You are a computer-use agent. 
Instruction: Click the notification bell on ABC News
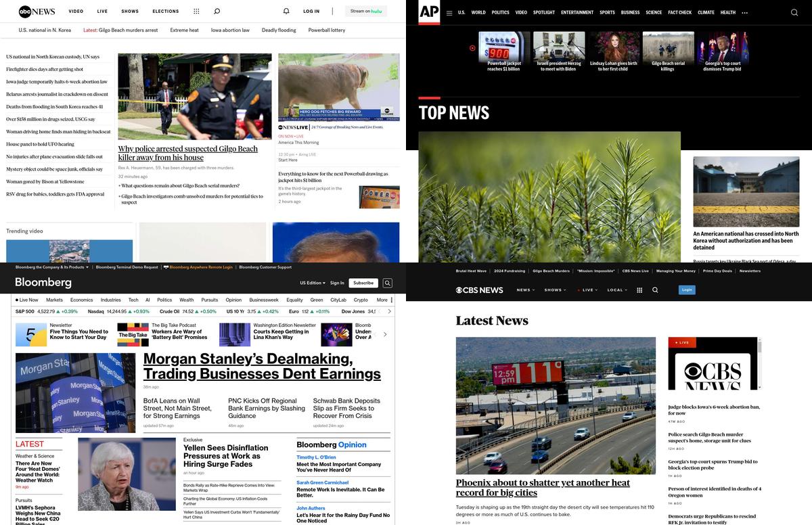coord(286,11)
